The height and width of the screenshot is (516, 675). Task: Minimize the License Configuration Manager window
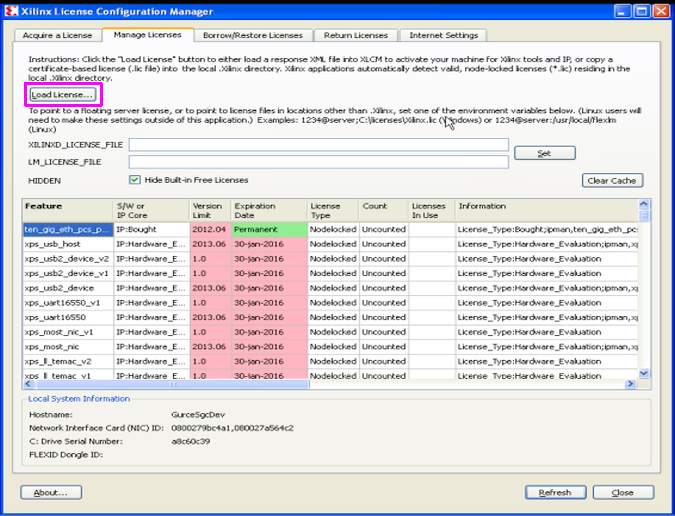click(x=621, y=11)
